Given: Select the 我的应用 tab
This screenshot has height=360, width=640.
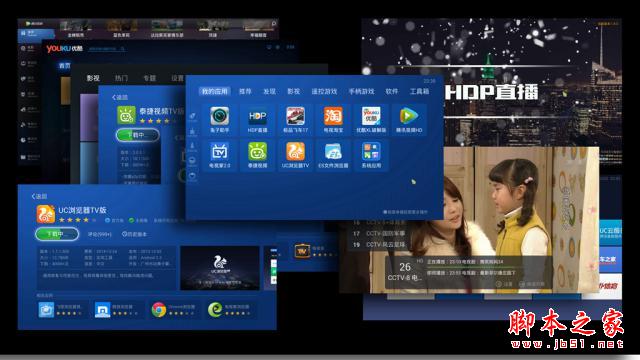Looking at the screenshot, I should point(214,91).
